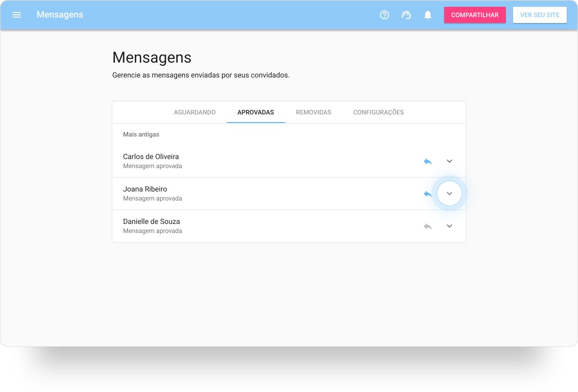Open the Removidas tab

pyautogui.click(x=314, y=112)
